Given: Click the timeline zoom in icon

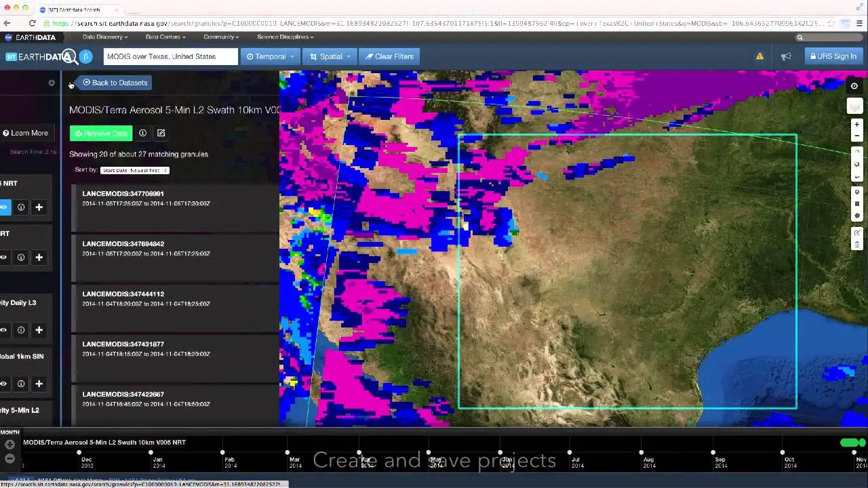Looking at the screenshot, I should pyautogui.click(x=9, y=445).
